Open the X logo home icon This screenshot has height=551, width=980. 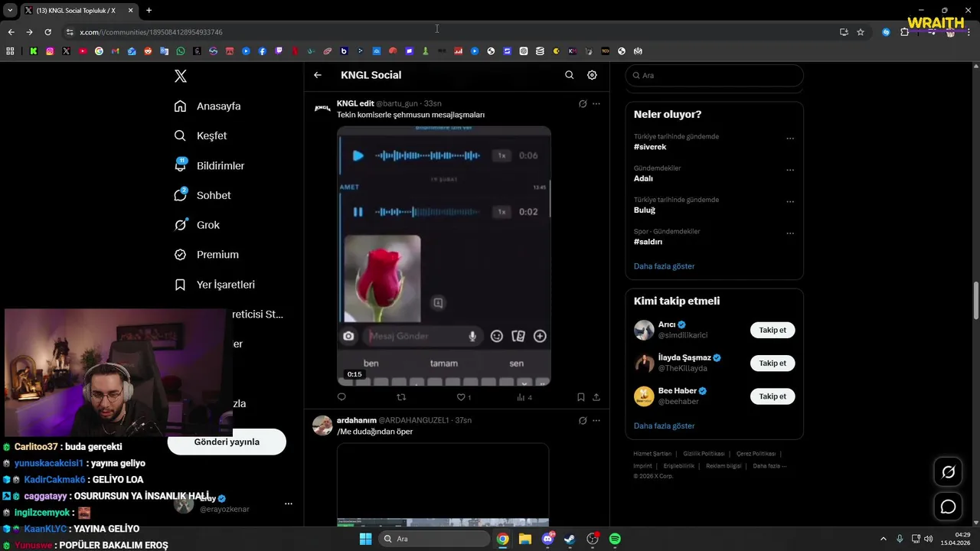(181, 76)
